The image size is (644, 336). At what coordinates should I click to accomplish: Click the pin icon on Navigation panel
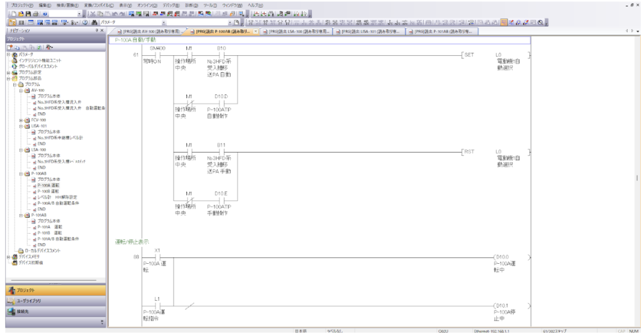coord(97,31)
